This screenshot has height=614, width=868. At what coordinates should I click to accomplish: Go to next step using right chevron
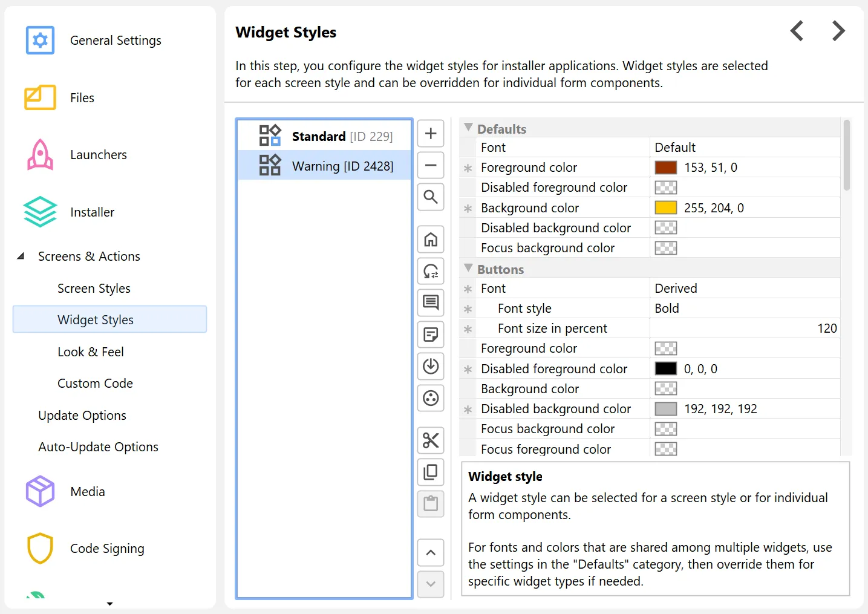838,31
